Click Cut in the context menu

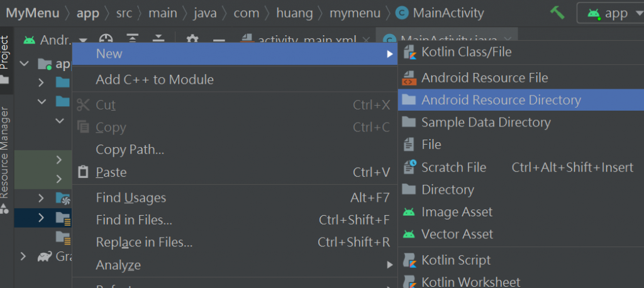[235, 105]
